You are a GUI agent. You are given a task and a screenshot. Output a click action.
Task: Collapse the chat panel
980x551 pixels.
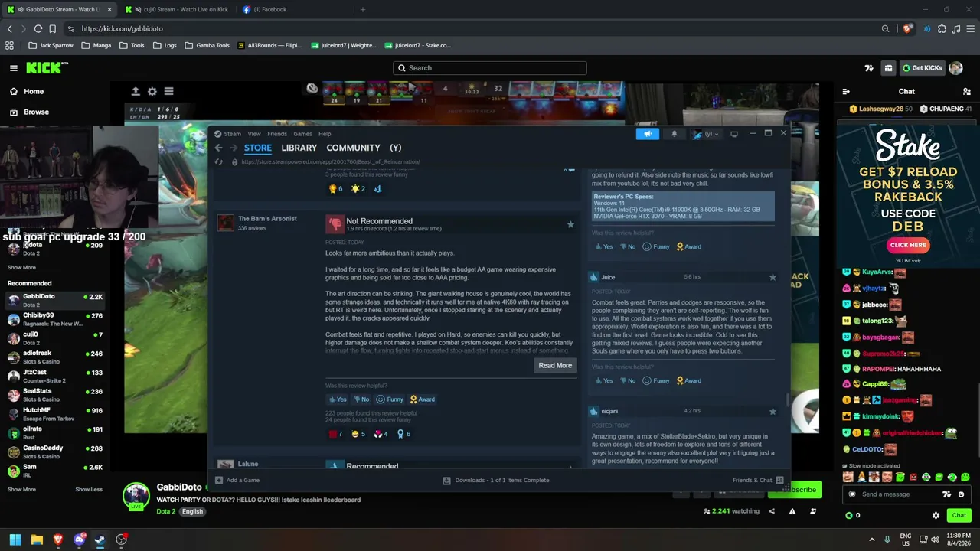pyautogui.click(x=846, y=92)
